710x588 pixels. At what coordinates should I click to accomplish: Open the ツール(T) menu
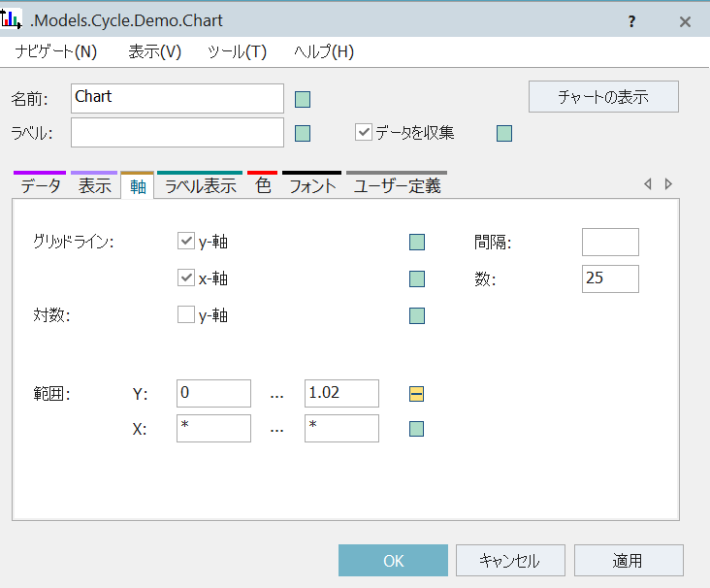coord(238,52)
